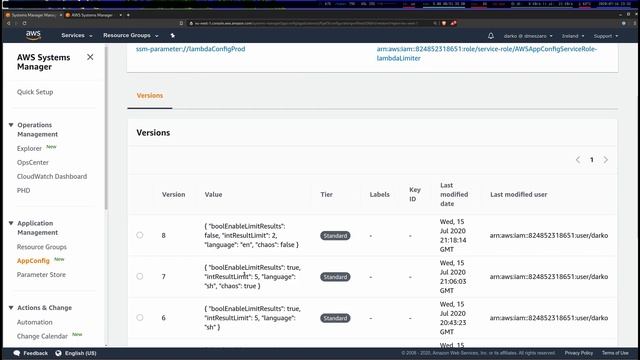Click the Labels column header
The height and width of the screenshot is (360, 640).
pos(380,195)
